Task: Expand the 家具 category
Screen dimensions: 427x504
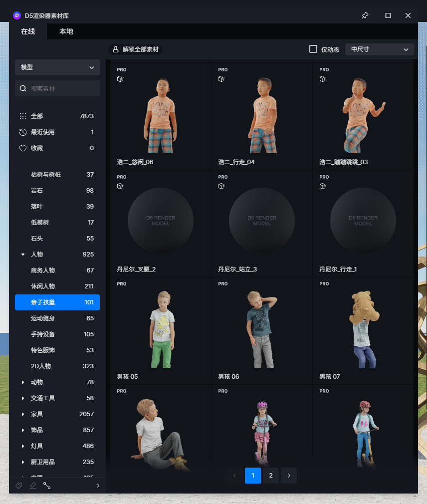Action: tap(23, 414)
